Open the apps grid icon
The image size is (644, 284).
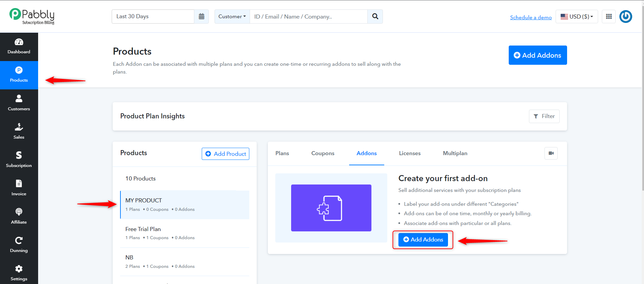click(609, 17)
